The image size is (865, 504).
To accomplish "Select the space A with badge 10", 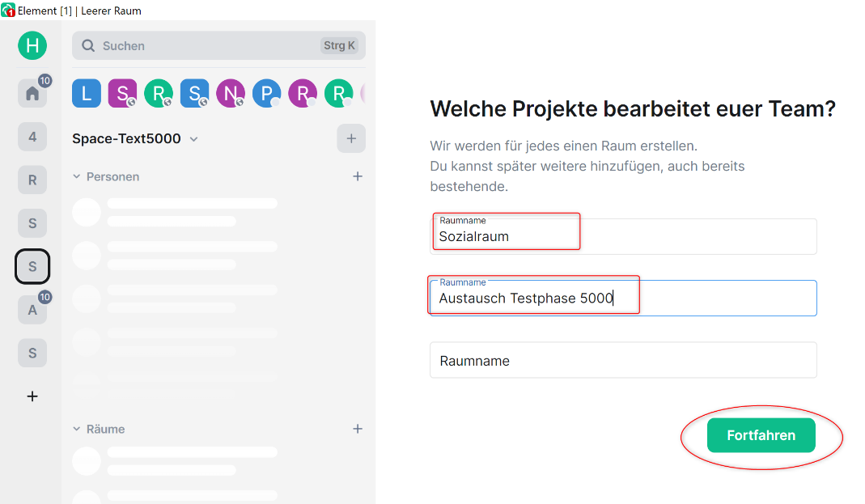I will point(32,310).
